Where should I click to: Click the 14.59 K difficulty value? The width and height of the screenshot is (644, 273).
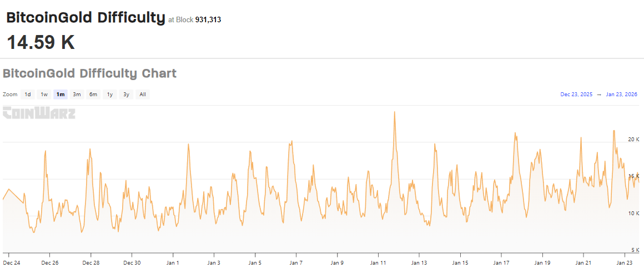41,42
